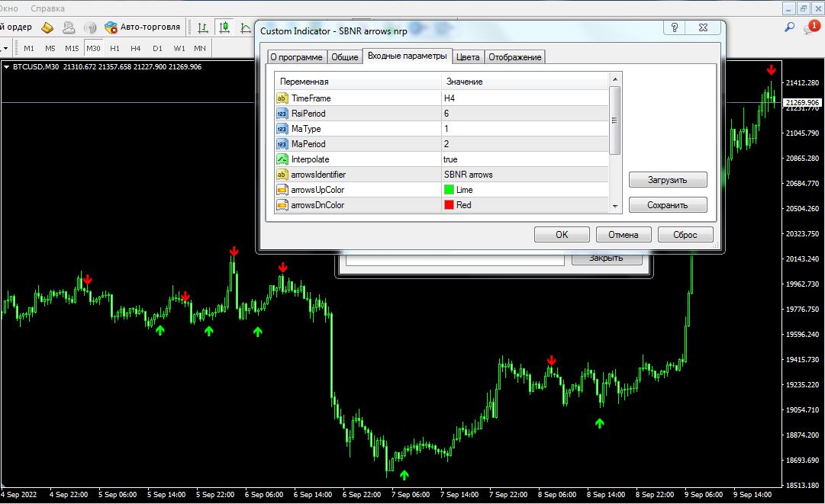
Task: Click the Сброс button
Action: pos(685,234)
